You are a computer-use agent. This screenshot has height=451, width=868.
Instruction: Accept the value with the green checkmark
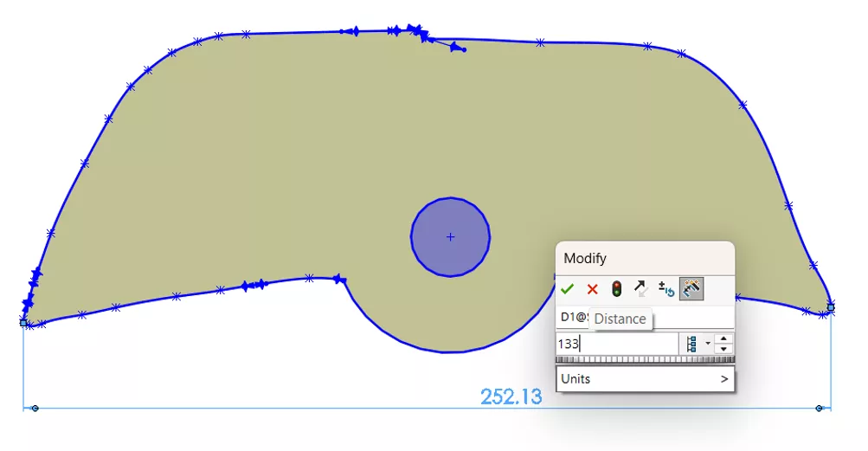click(x=567, y=289)
